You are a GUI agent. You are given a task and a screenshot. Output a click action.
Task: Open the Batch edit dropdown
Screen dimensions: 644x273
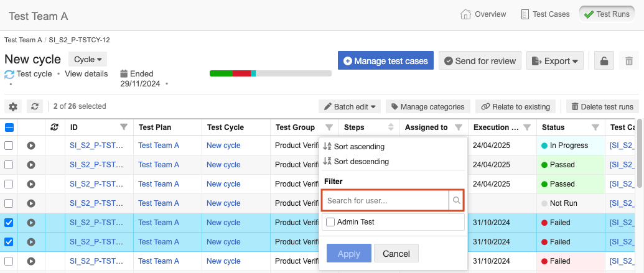point(350,106)
